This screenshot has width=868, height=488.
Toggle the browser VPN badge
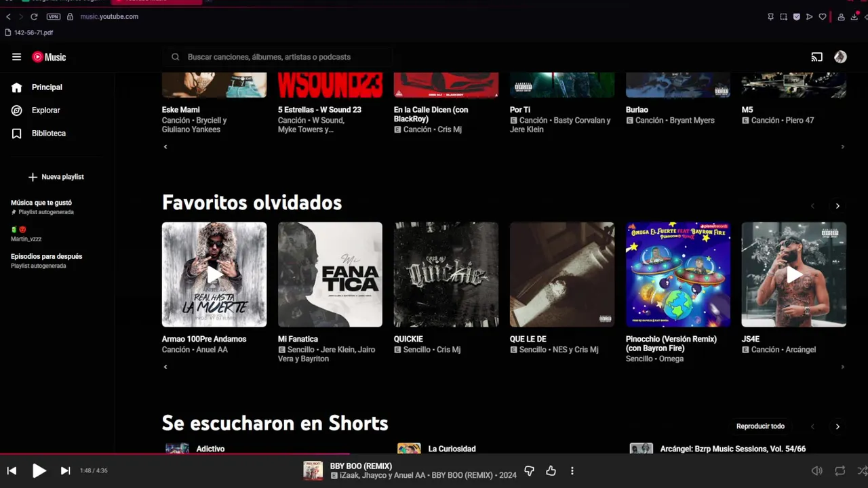click(54, 16)
